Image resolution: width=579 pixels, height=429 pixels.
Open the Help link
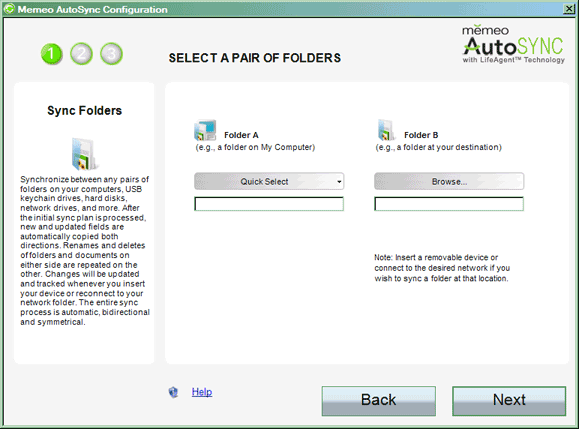pos(202,392)
